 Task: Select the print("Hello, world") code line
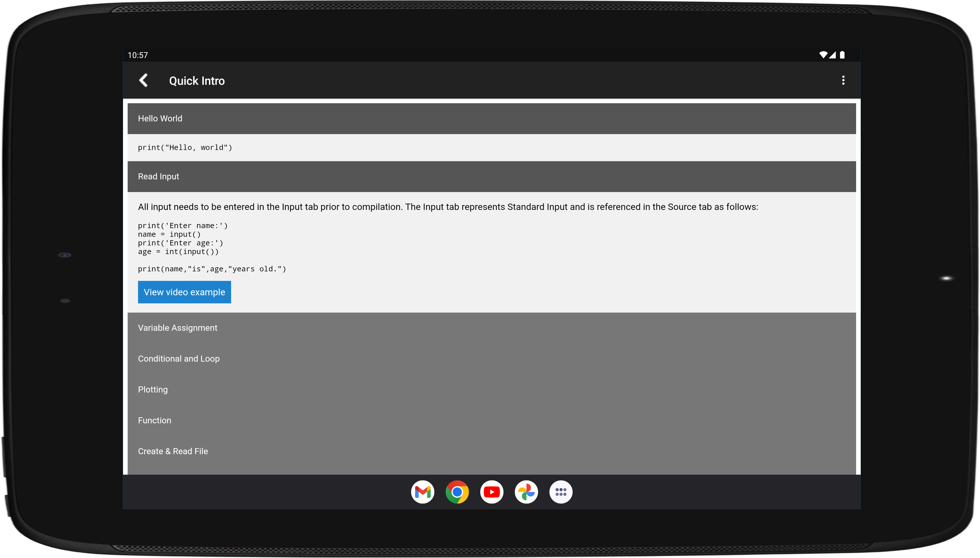[x=185, y=148]
